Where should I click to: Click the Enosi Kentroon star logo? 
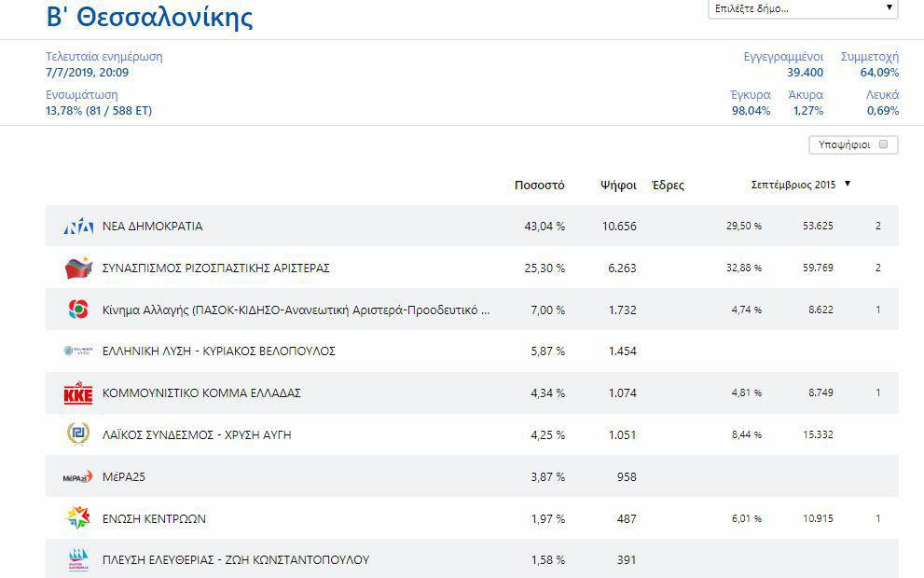click(78, 518)
